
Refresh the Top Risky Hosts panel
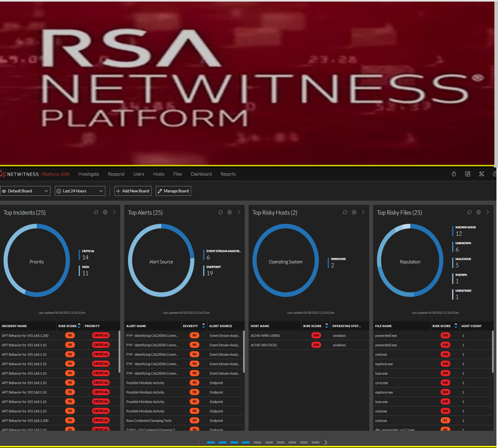(x=345, y=212)
